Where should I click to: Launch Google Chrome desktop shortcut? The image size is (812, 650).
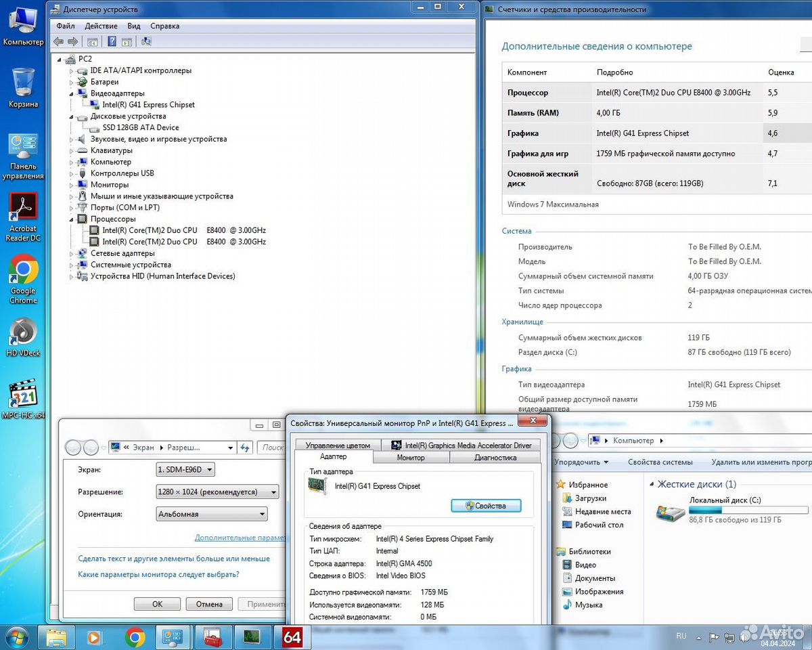(23, 280)
